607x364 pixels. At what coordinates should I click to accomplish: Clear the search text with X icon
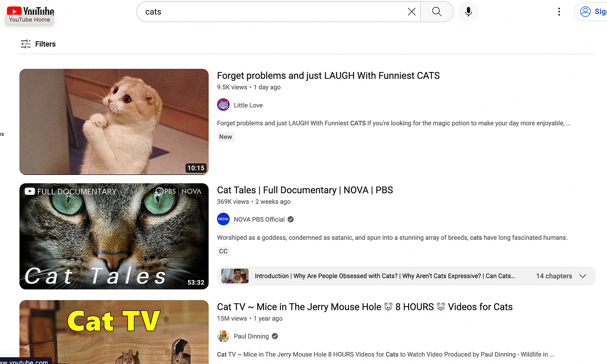click(x=411, y=12)
